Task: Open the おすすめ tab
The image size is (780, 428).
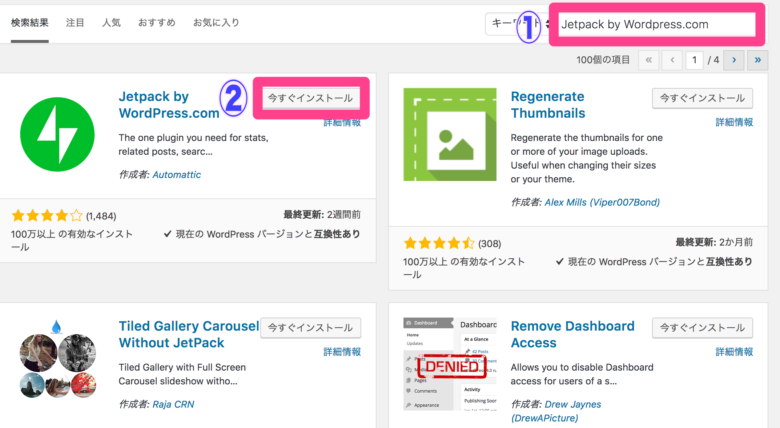Action: pos(157,23)
